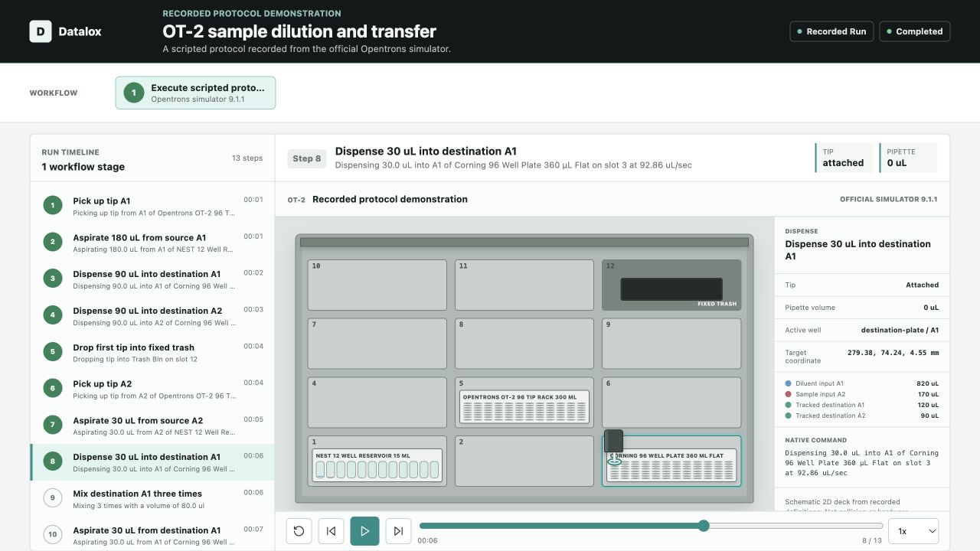The width and height of the screenshot is (980, 551).
Task: Click the Completed status badge
Action: click(915, 31)
